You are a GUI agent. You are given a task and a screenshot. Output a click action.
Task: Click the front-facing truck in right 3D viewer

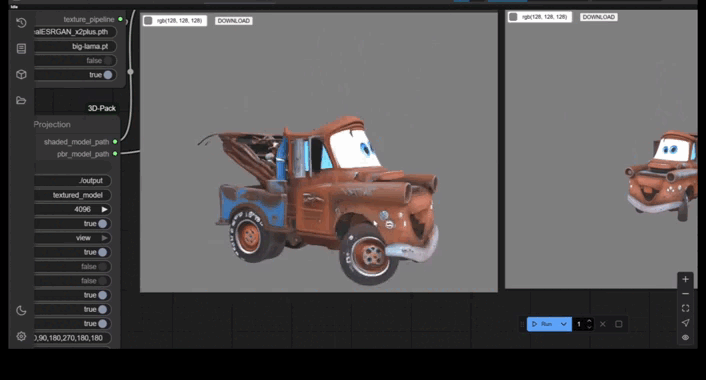pos(662,176)
